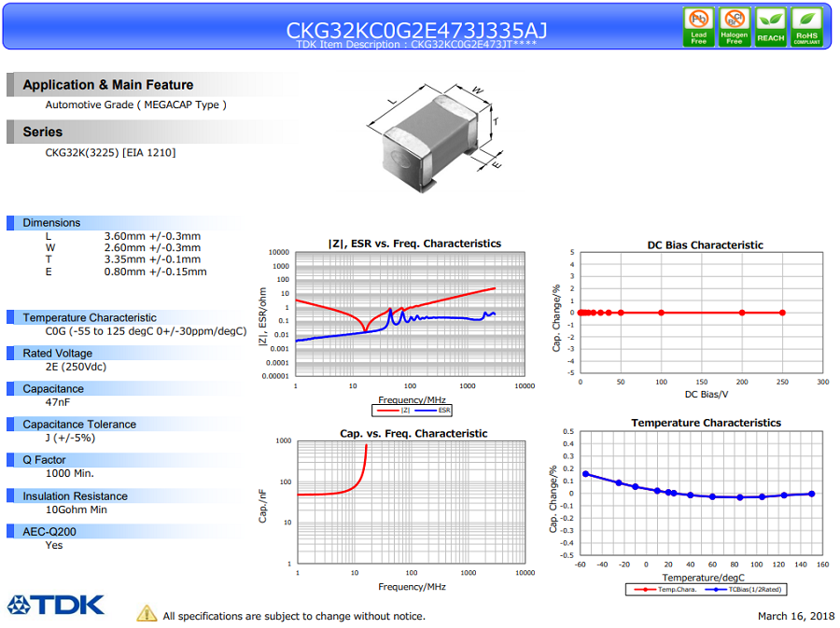
Task: Select the 1000 Min. Q factor value
Action: pos(70,473)
